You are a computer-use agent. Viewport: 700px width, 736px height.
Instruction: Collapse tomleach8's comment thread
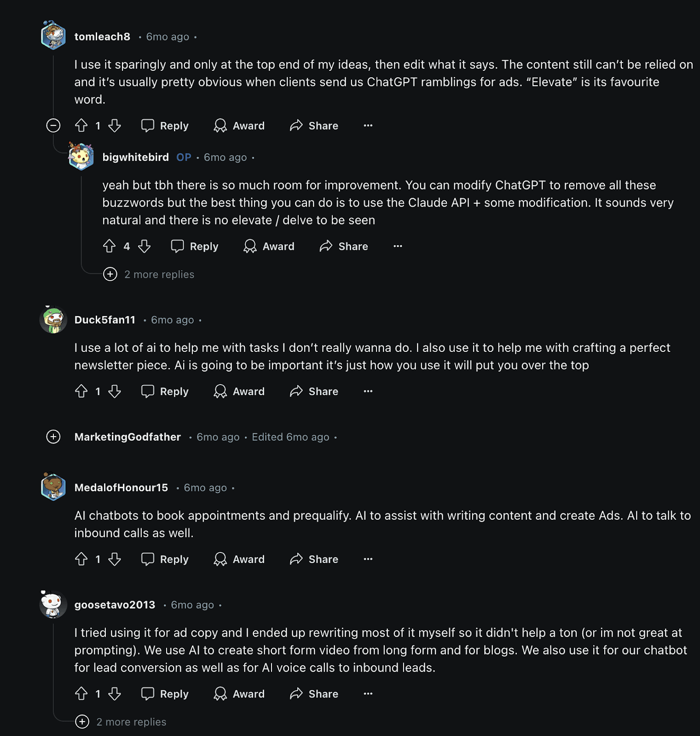53,126
